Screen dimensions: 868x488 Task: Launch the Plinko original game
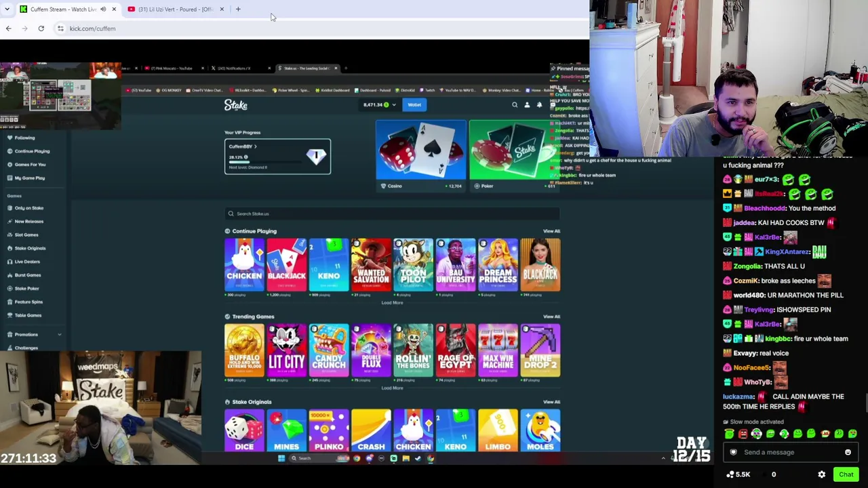pyautogui.click(x=329, y=430)
